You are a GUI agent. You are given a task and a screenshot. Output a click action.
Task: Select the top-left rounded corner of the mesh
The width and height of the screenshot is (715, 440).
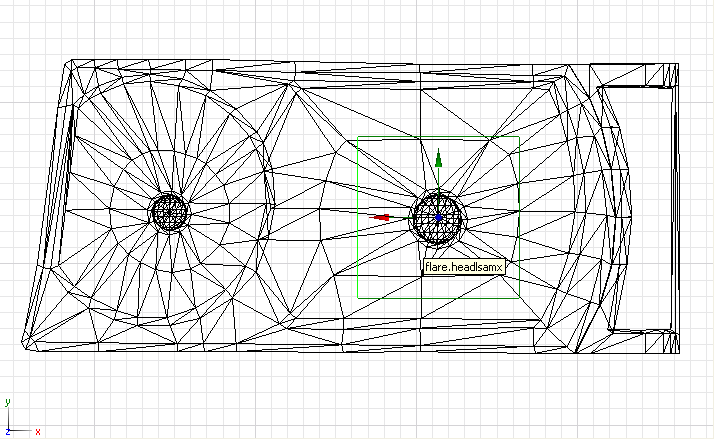pyautogui.click(x=68, y=66)
